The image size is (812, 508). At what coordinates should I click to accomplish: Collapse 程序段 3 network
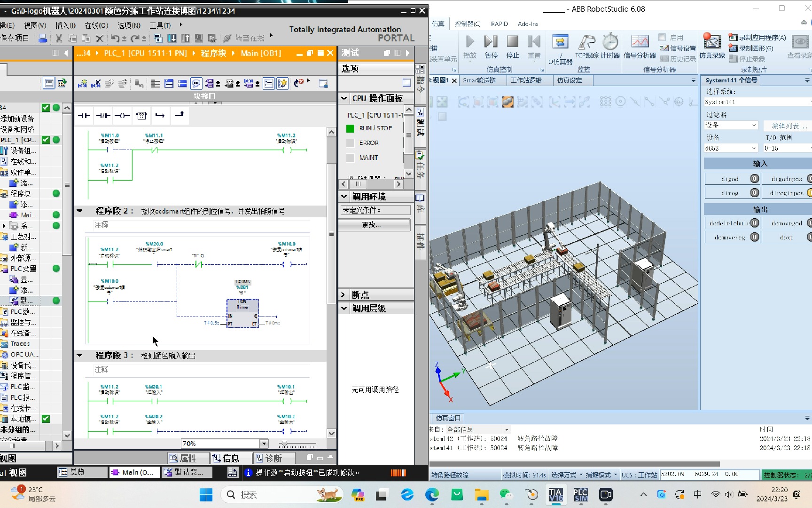79,355
